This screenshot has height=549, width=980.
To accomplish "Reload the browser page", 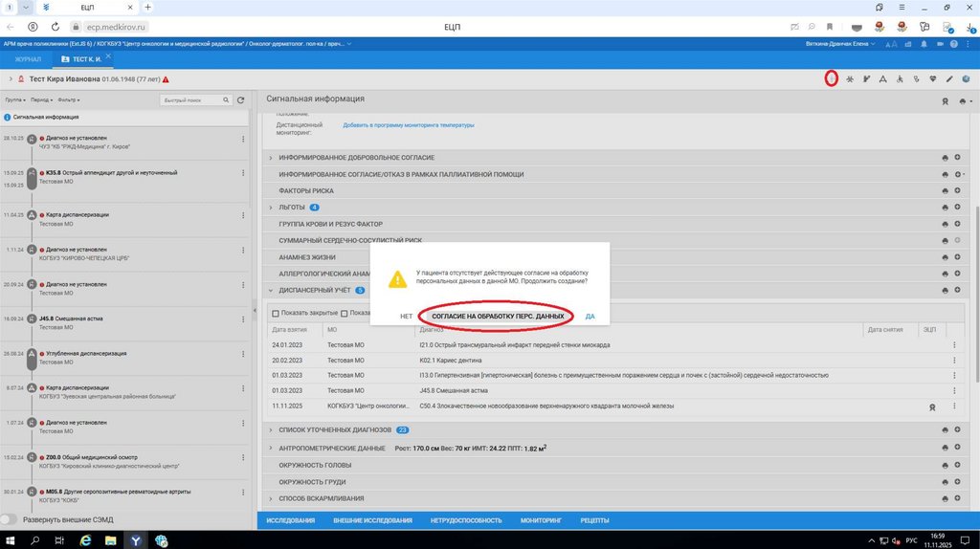I will pyautogui.click(x=55, y=27).
